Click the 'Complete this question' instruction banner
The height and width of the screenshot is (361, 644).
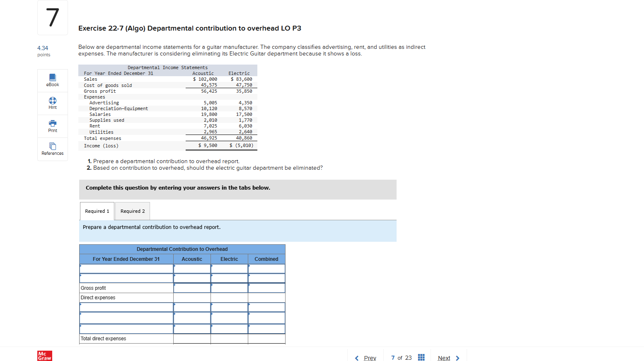click(238, 189)
